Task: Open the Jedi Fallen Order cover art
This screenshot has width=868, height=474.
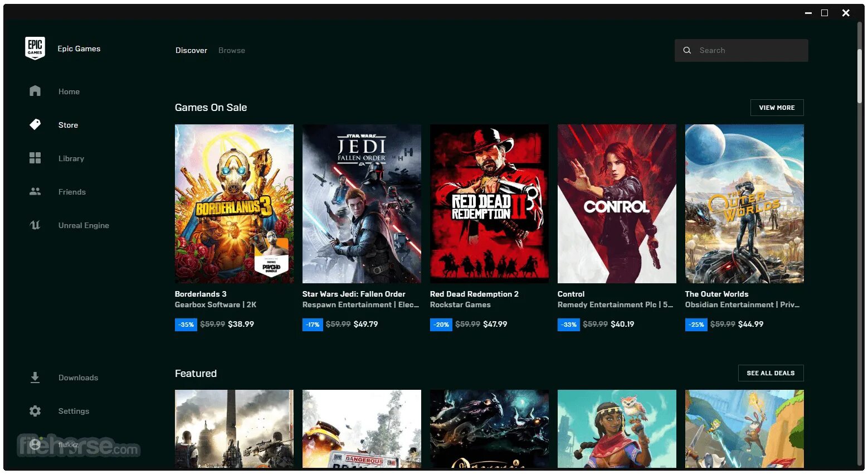Action: click(362, 204)
